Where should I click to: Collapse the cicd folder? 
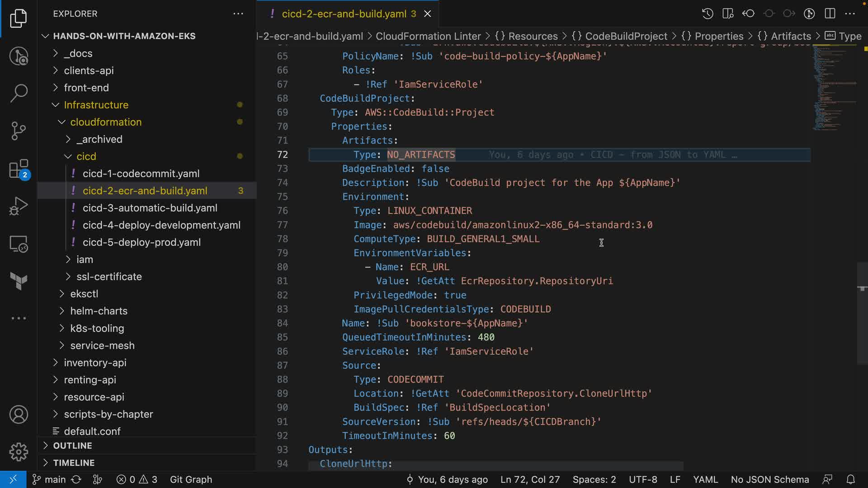[86, 156]
